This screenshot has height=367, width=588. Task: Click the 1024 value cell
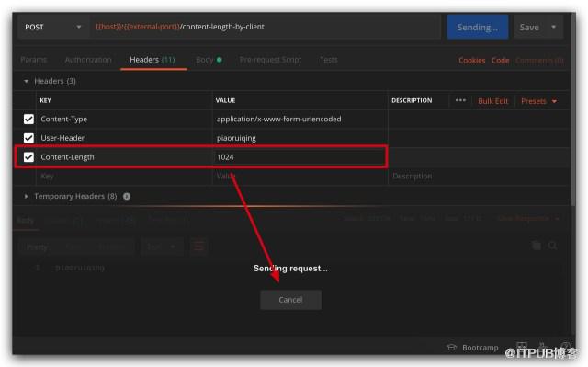click(300, 157)
